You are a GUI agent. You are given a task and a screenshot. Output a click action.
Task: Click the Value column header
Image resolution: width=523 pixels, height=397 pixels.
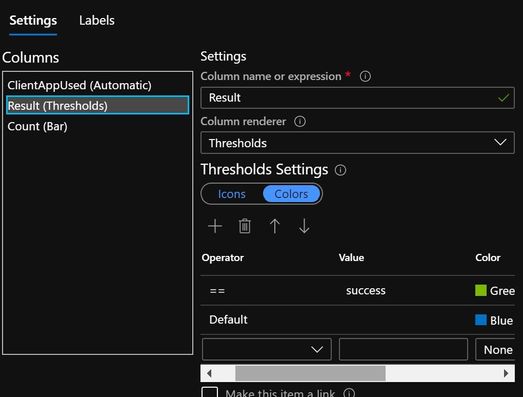(x=351, y=258)
